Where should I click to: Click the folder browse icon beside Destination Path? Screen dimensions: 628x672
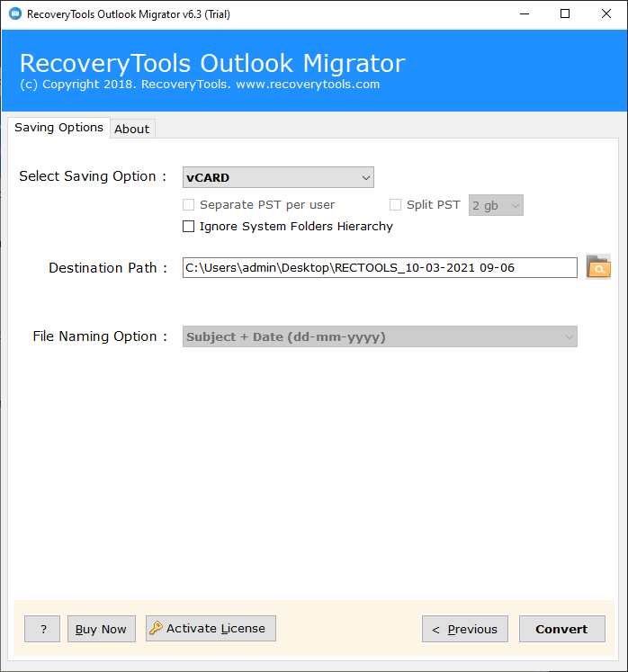(598, 267)
